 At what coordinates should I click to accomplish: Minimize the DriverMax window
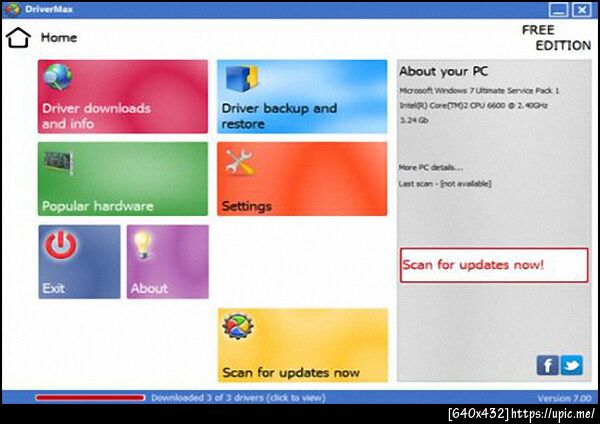558,10
